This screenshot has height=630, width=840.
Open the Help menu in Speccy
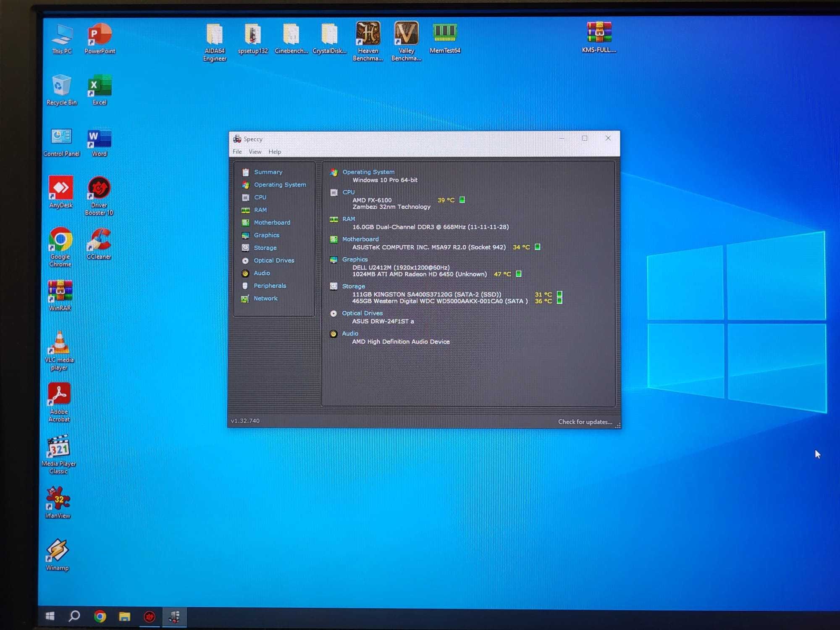(x=275, y=152)
